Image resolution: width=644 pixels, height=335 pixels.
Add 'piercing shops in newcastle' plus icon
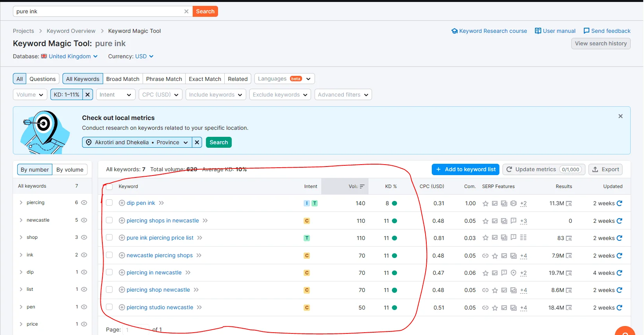tap(122, 220)
